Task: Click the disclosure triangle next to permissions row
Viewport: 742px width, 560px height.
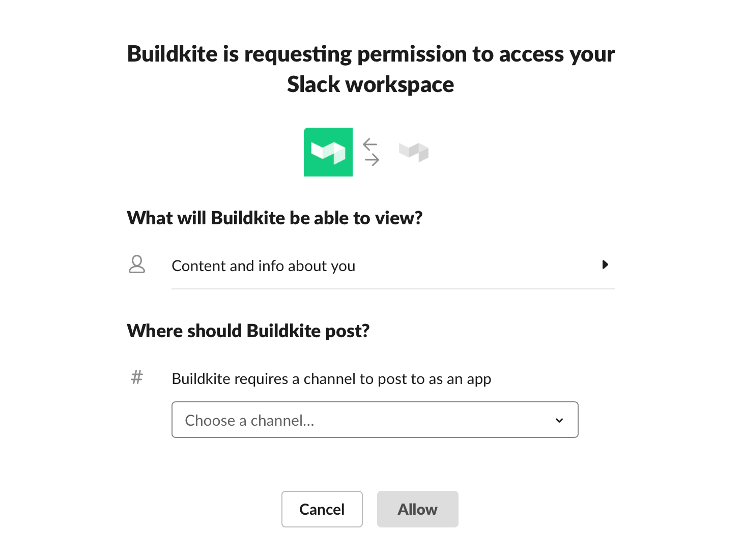Action: [605, 264]
